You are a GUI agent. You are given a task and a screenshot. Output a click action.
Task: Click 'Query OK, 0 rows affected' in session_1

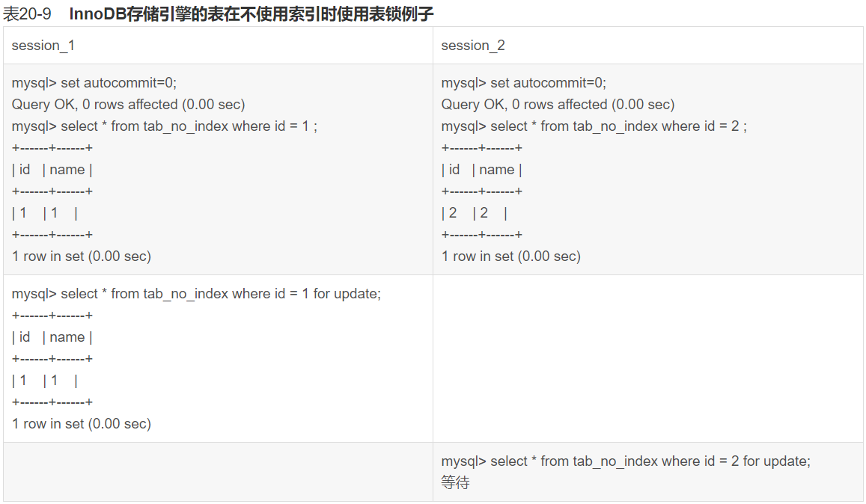point(128,104)
